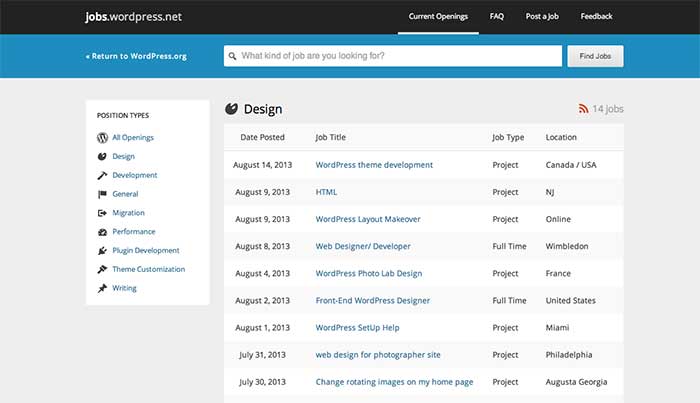Click the hammer icon next to Development
Screen dimensions: 700x403
tap(102, 175)
